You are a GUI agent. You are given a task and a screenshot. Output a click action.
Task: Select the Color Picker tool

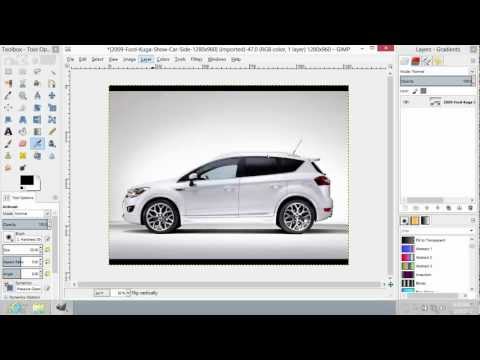[8, 96]
